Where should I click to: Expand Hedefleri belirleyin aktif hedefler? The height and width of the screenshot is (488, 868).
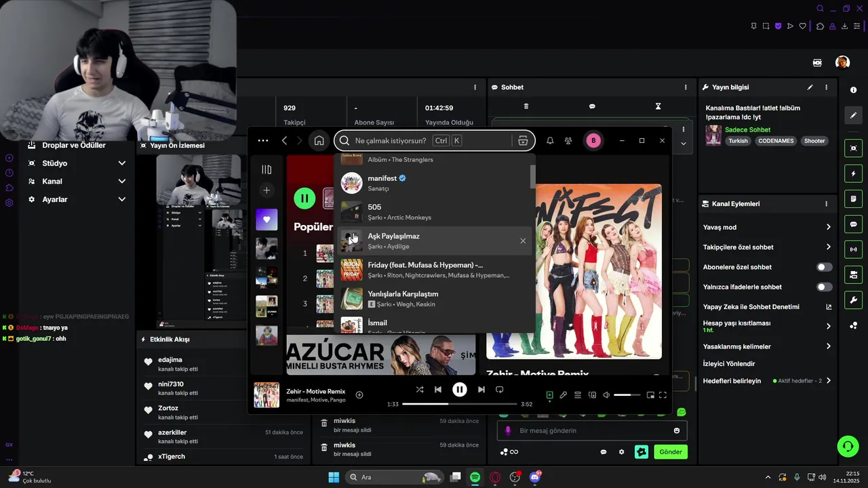pos(828,381)
